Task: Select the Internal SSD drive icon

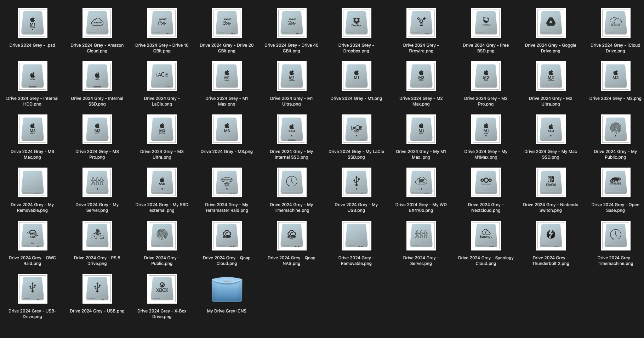Action: click(x=97, y=76)
